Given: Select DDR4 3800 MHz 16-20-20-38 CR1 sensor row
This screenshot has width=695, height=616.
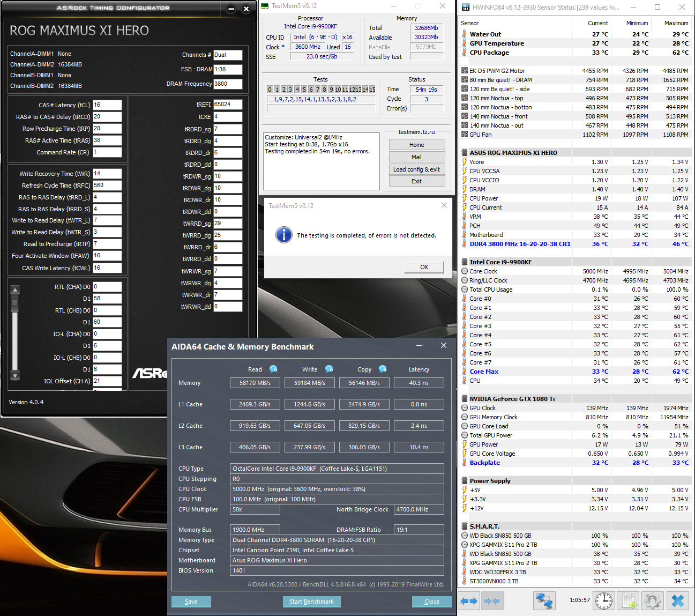Looking at the screenshot, I should [575, 244].
